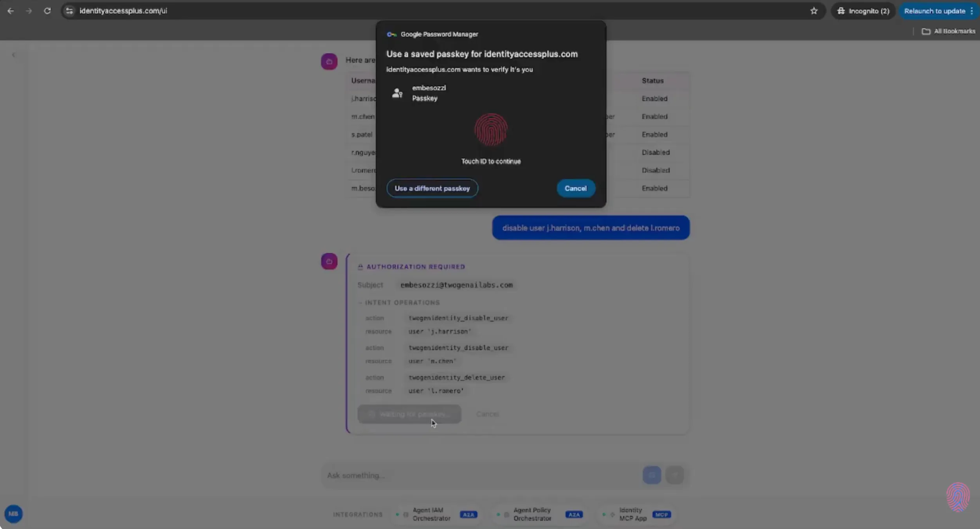Open the Incognito (2) indicator

click(863, 11)
